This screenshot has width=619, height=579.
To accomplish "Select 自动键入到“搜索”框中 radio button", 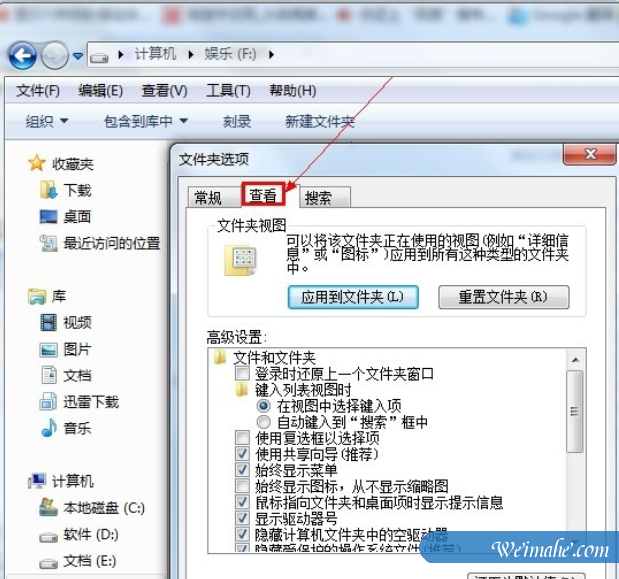I will (x=263, y=422).
